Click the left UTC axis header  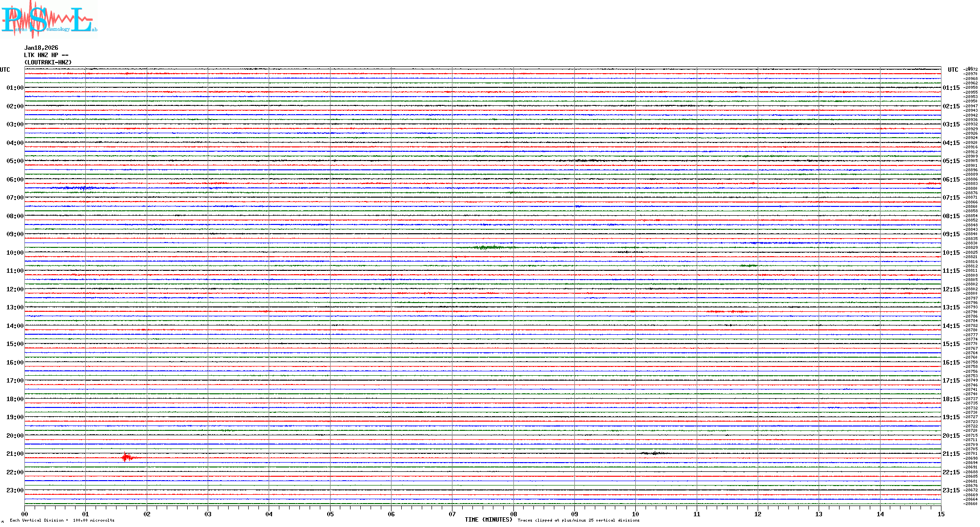(5, 70)
